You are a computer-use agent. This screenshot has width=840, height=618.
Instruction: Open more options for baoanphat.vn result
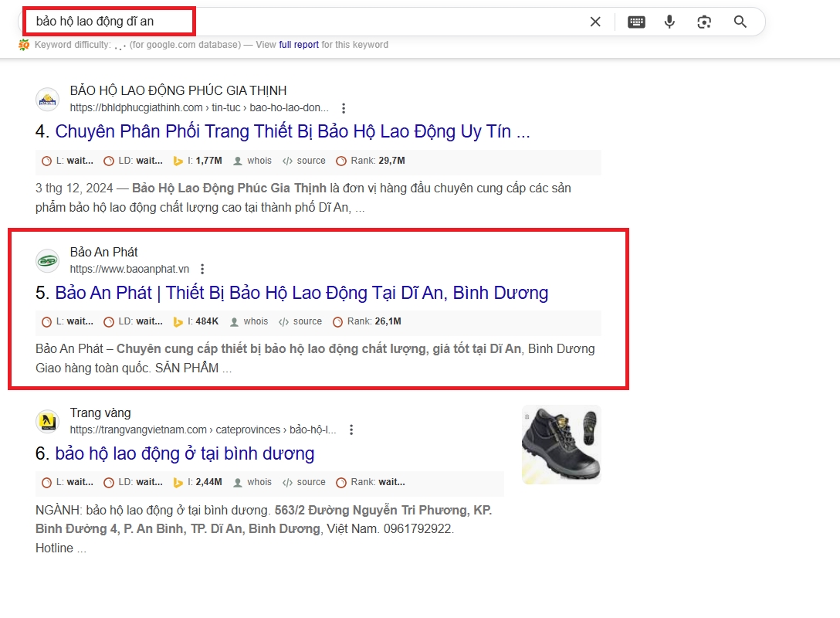tap(202, 269)
